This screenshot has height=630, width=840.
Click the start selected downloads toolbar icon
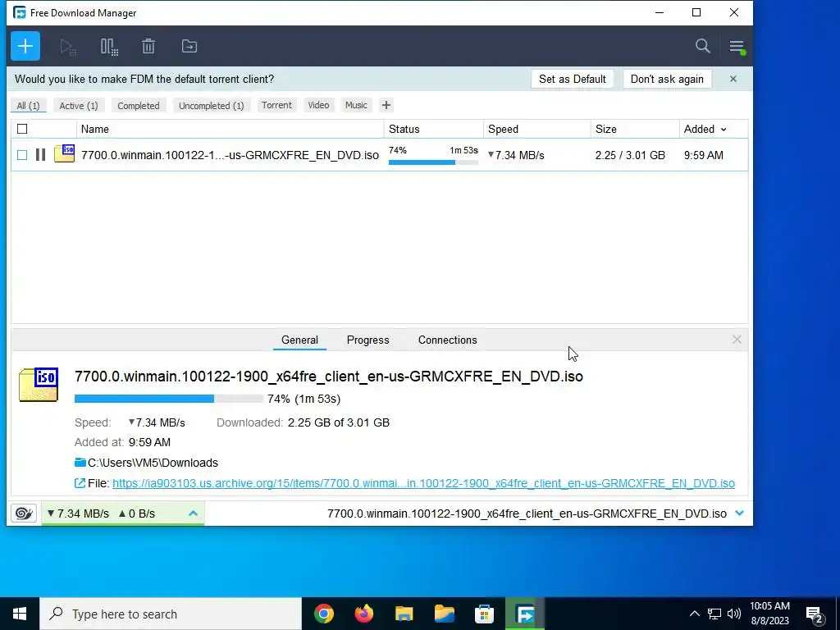pos(68,47)
